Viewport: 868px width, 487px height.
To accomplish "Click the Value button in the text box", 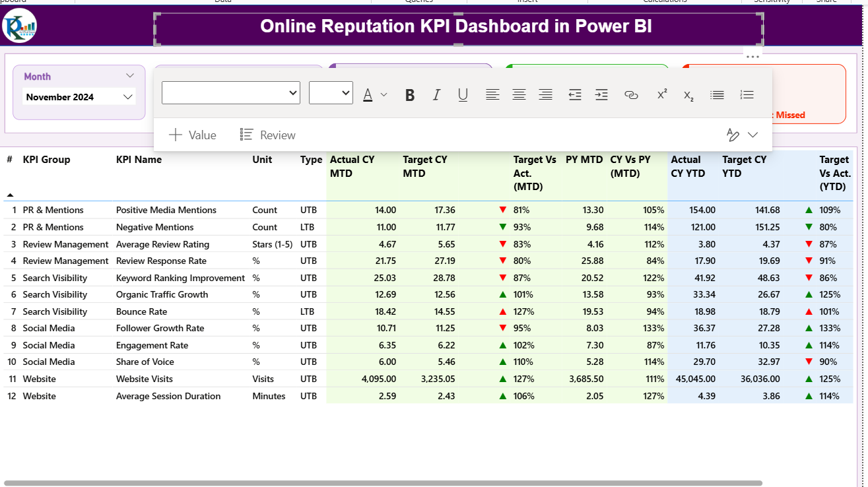I will click(193, 135).
